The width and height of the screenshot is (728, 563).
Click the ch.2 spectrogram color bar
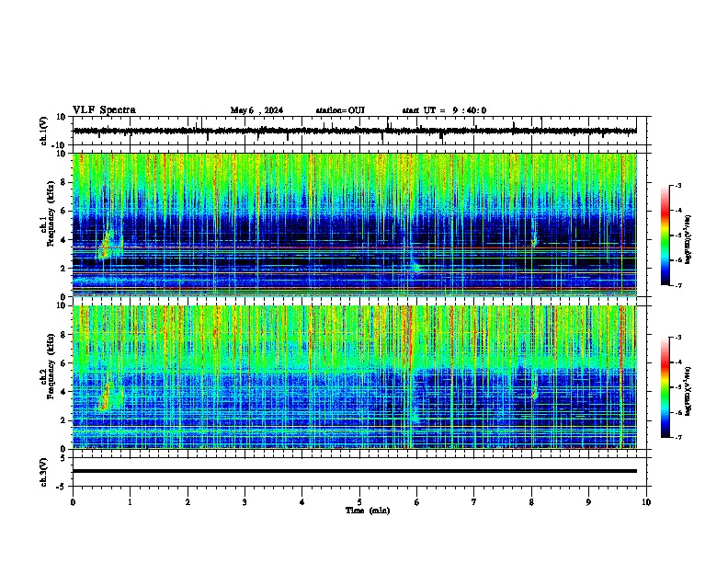pos(665,387)
